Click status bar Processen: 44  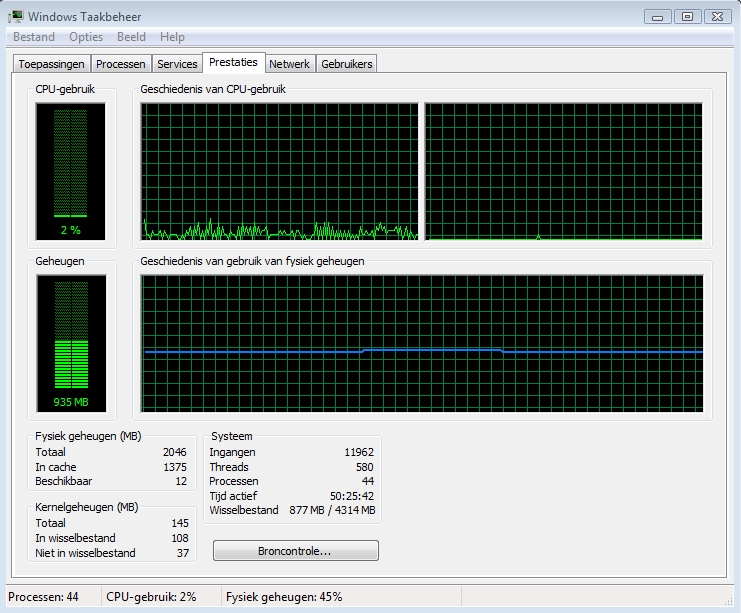tap(43, 597)
